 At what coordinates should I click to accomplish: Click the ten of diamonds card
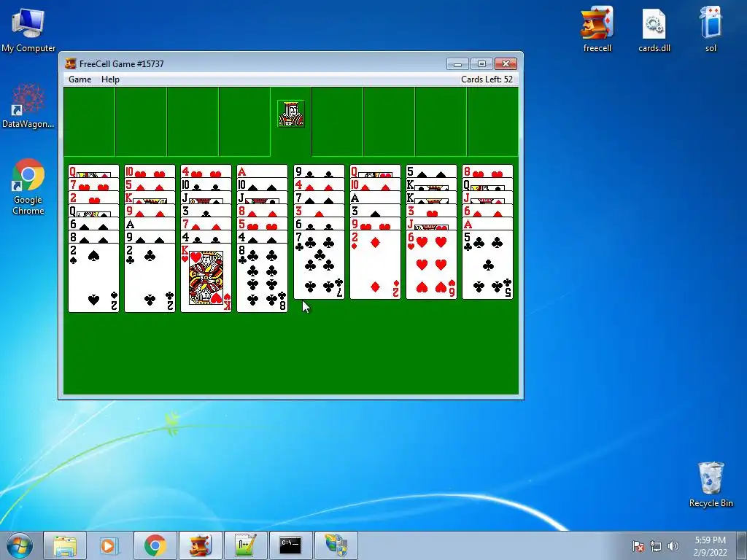click(375, 184)
